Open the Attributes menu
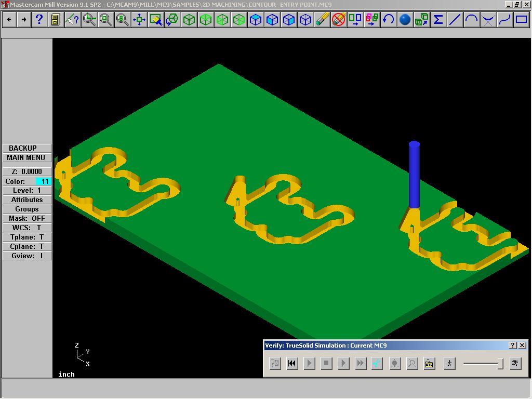The width and height of the screenshot is (532, 399). coord(27,200)
